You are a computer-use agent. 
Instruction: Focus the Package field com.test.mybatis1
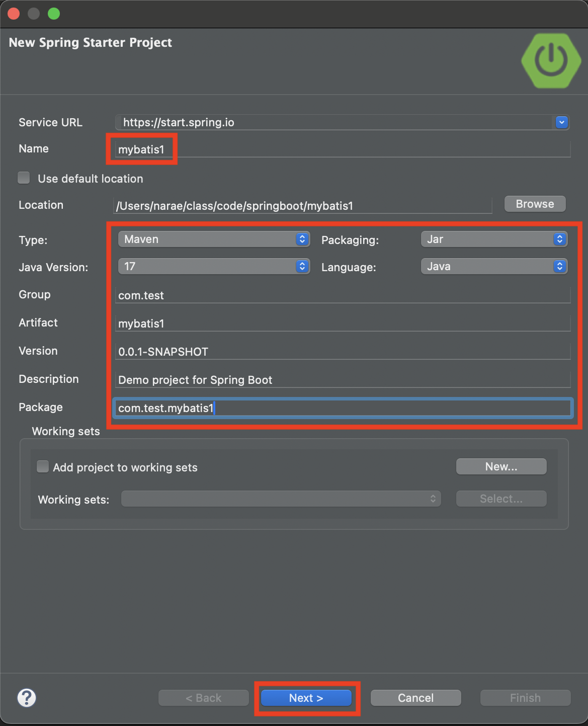[x=343, y=408]
